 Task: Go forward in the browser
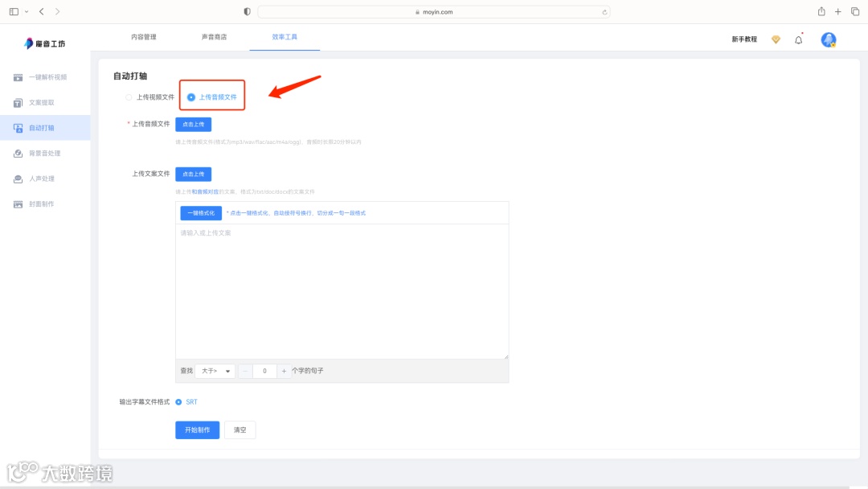[x=58, y=11]
